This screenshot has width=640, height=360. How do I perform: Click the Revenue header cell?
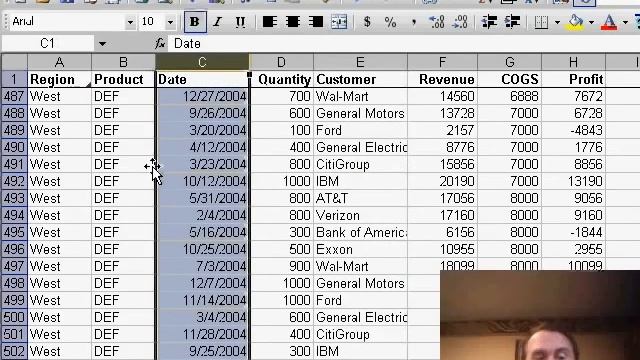coord(442,79)
